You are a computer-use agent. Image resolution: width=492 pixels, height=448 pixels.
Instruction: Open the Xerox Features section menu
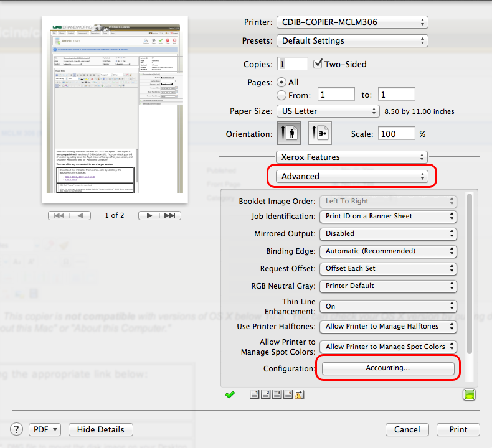(352, 157)
